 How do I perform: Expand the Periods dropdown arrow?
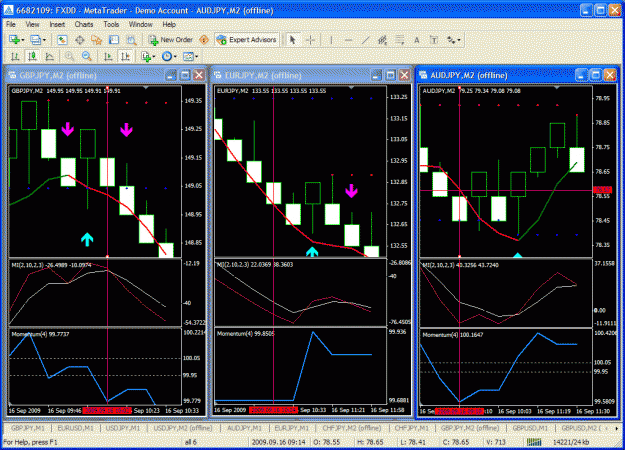[x=175, y=57]
